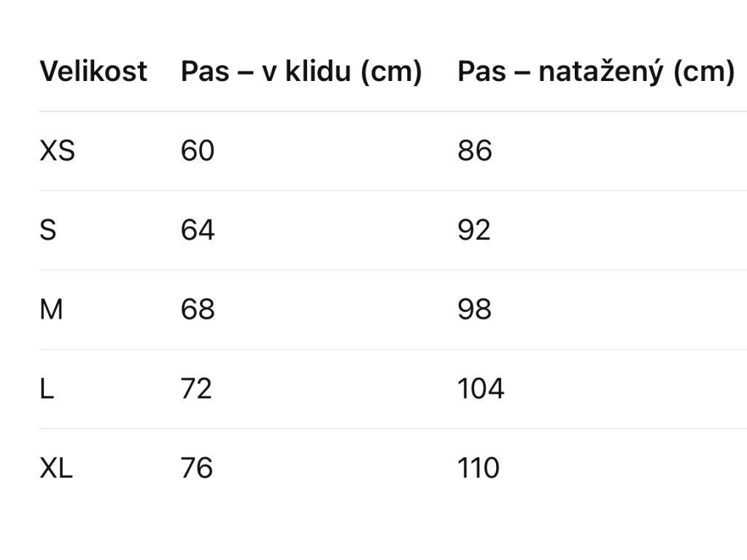Click the divider line below the header row
747x560 pixels.
[x=392, y=112]
